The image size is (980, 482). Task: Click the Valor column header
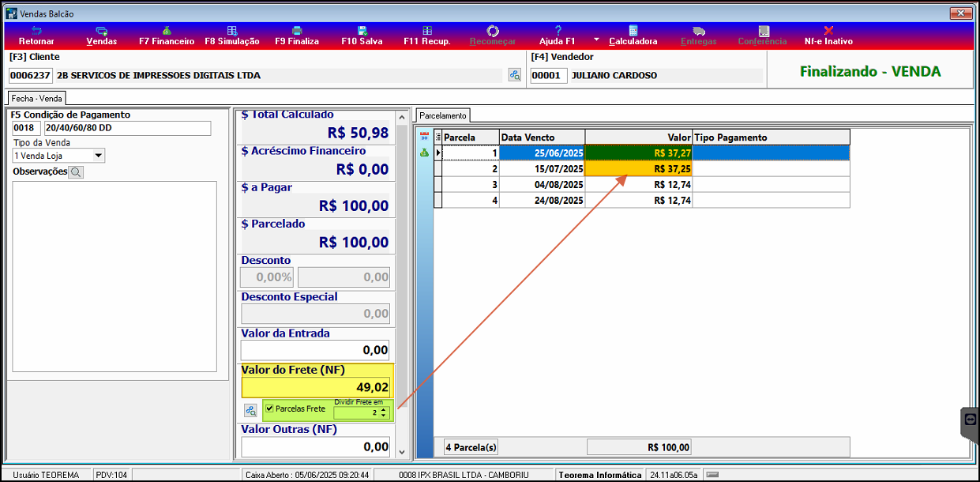(639, 137)
